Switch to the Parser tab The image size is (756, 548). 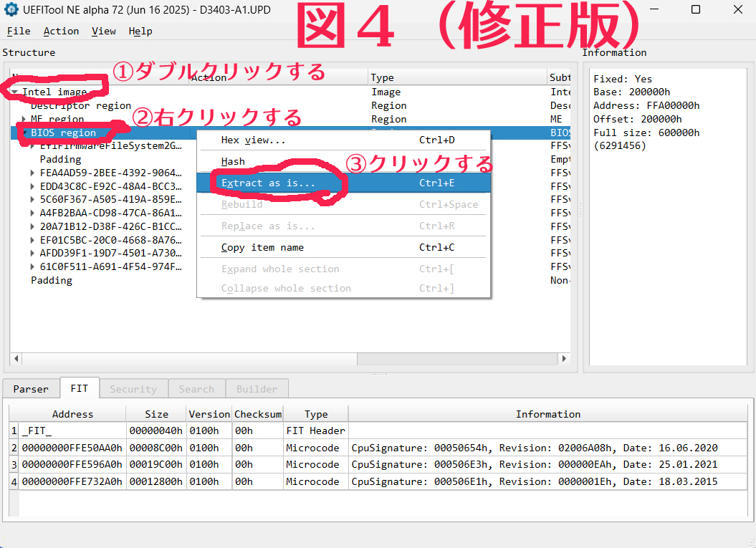click(31, 389)
